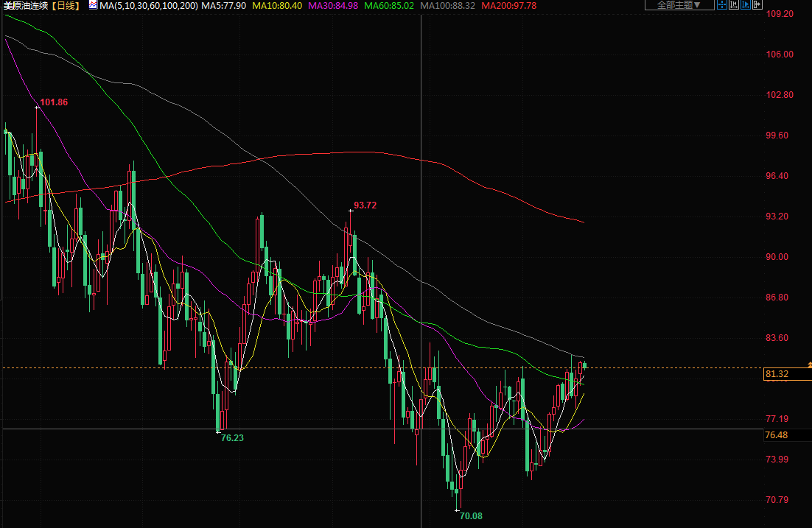
Task: Click the 101.86 high price marker
Action: click(54, 102)
